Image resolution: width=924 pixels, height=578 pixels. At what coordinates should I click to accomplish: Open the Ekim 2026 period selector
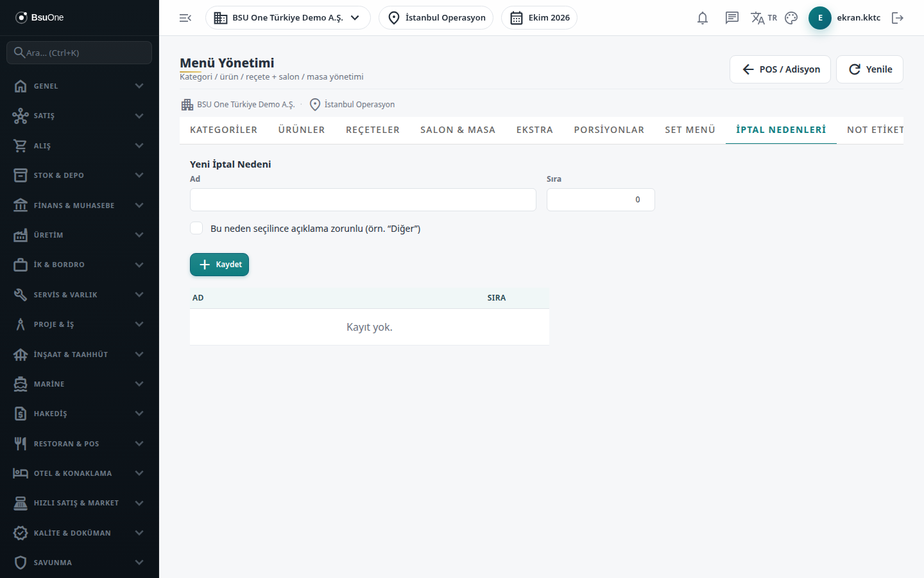[539, 18]
